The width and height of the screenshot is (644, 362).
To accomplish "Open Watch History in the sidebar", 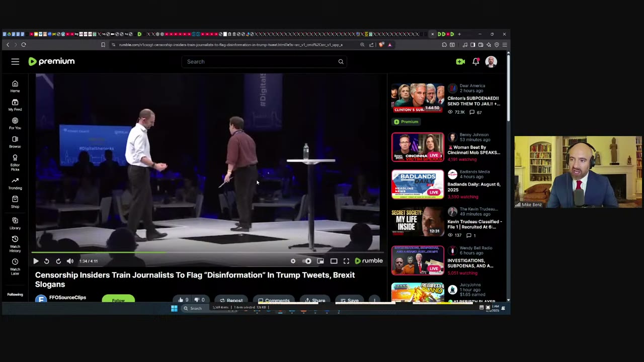I will click(x=15, y=244).
